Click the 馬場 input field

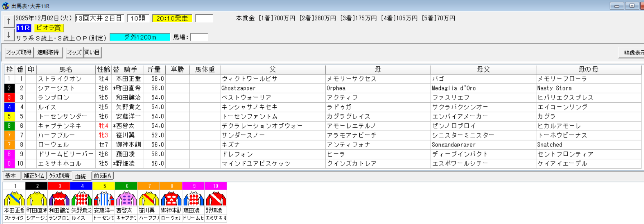pos(199,37)
